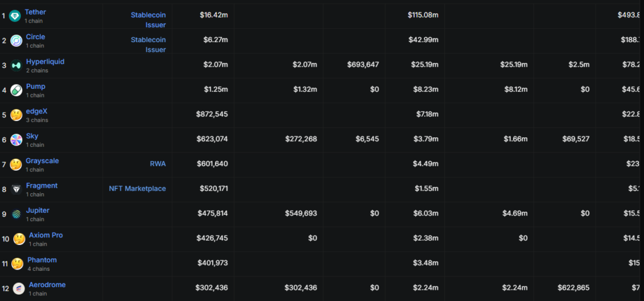Click the Circle protocol logo icon
The height and width of the screenshot is (301, 644).
(x=15, y=40)
